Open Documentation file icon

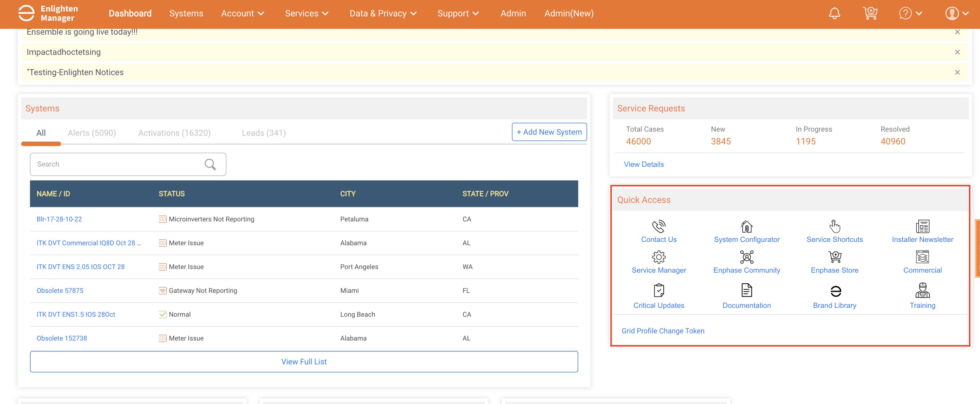click(x=746, y=290)
